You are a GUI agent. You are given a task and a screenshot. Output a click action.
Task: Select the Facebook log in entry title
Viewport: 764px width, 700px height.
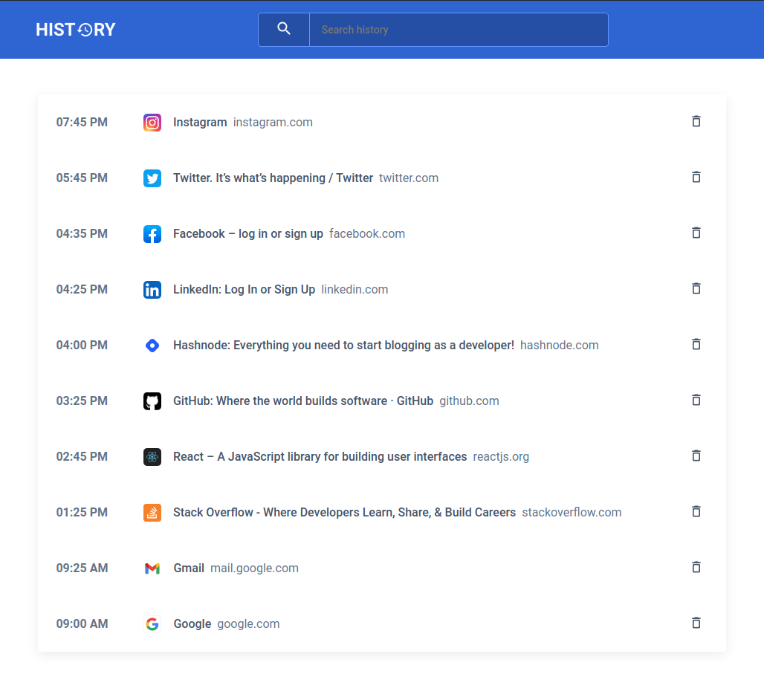[x=247, y=233]
